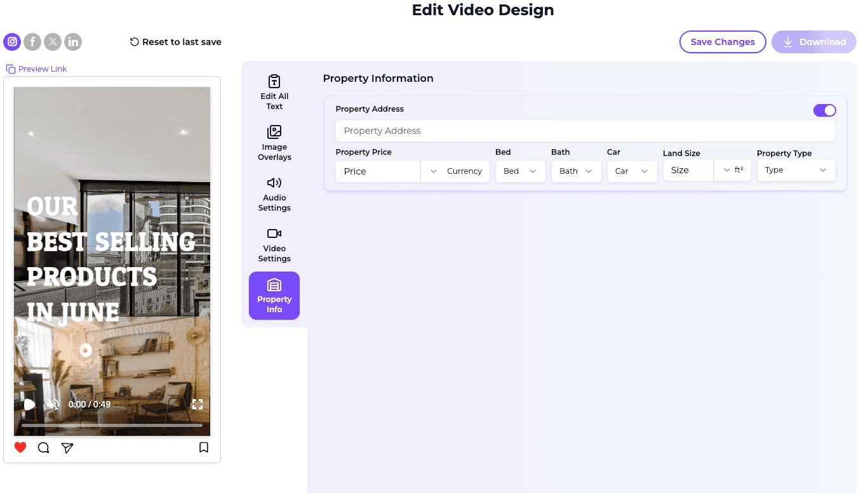Select the Instagram preview icon
This screenshot has width=868, height=493.
12,42
